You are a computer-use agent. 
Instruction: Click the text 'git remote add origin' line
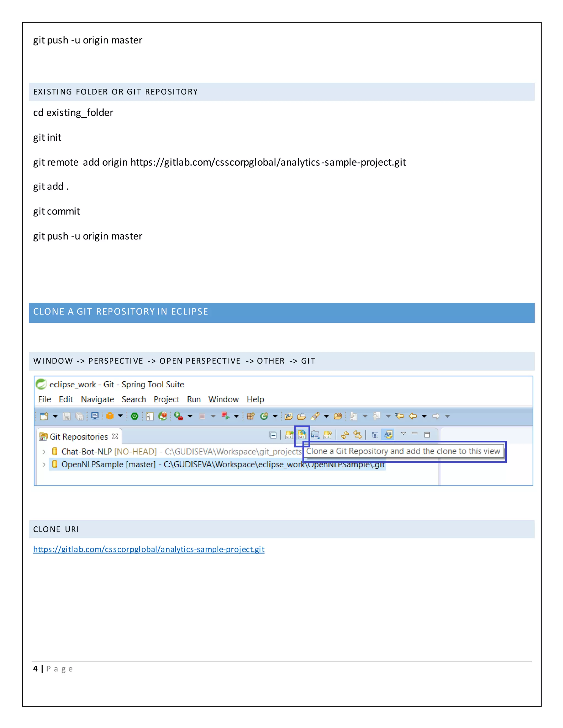tap(219, 162)
